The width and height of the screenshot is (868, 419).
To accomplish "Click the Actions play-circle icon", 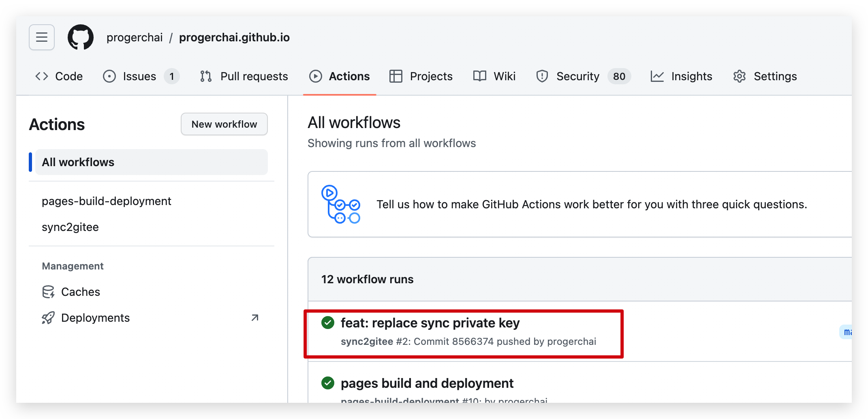I will 316,76.
